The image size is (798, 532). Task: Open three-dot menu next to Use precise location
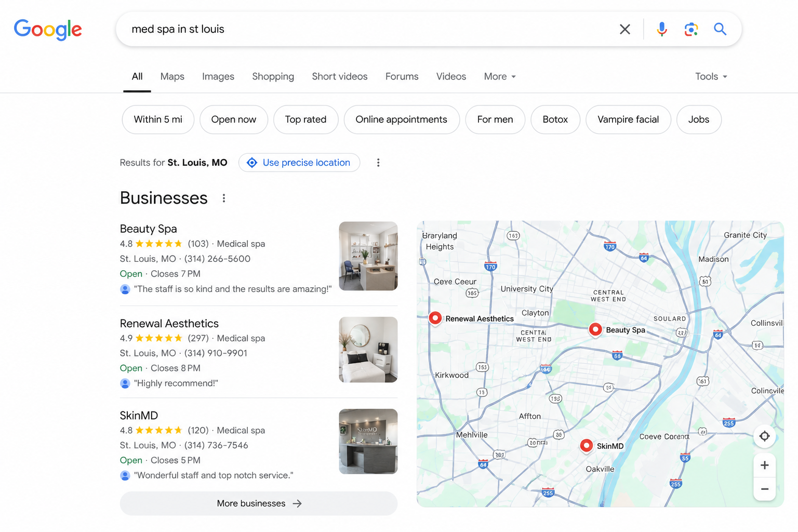[x=378, y=163]
